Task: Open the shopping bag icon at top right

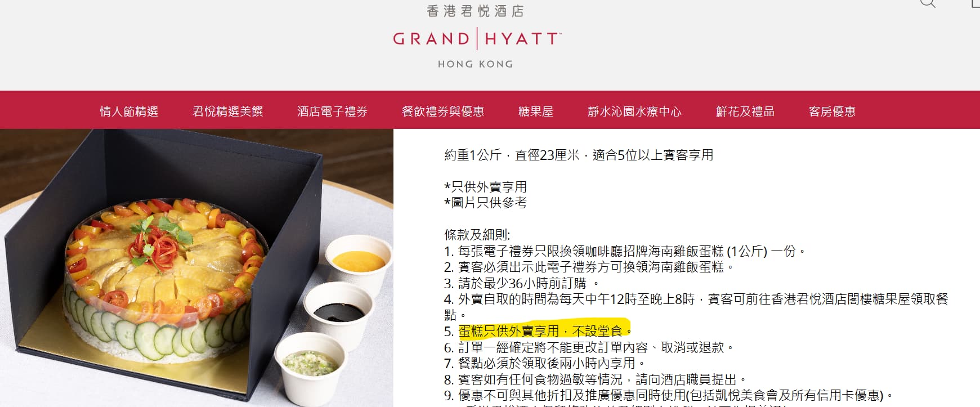Action: point(976,3)
